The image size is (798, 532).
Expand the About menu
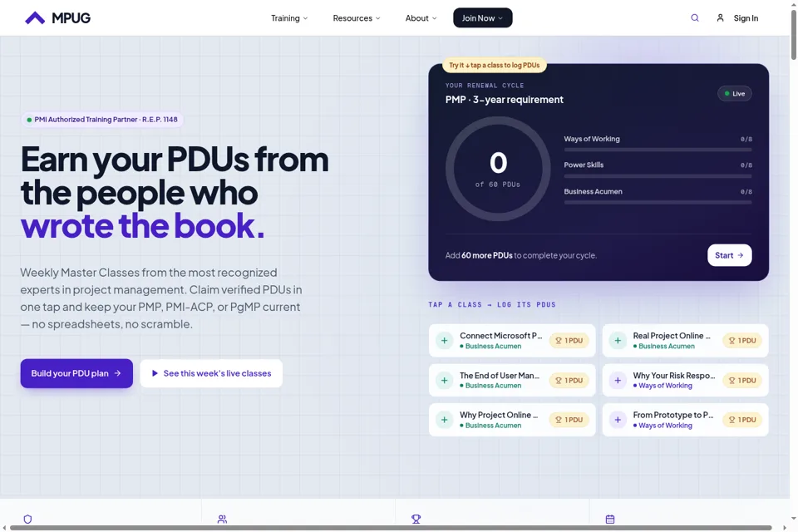421,17
